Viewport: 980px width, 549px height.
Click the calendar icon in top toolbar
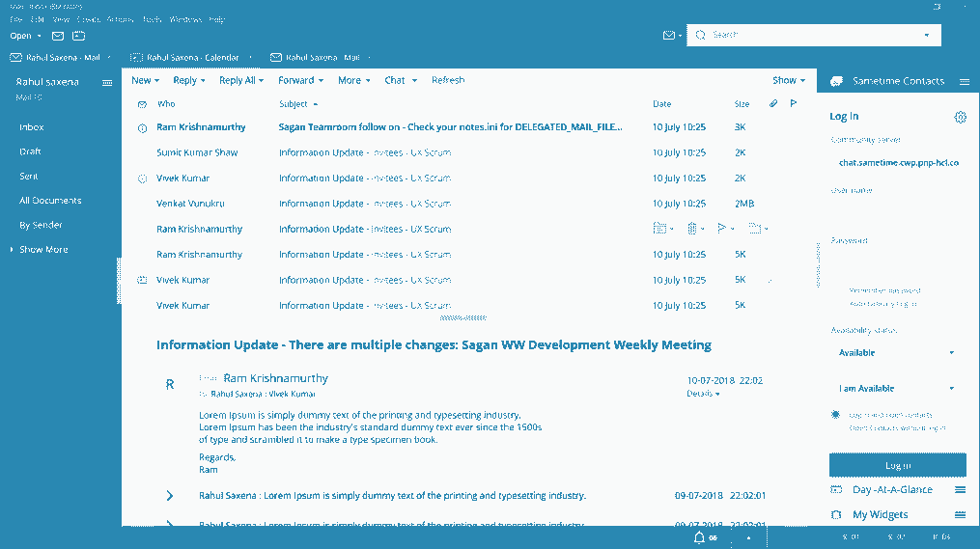(78, 36)
